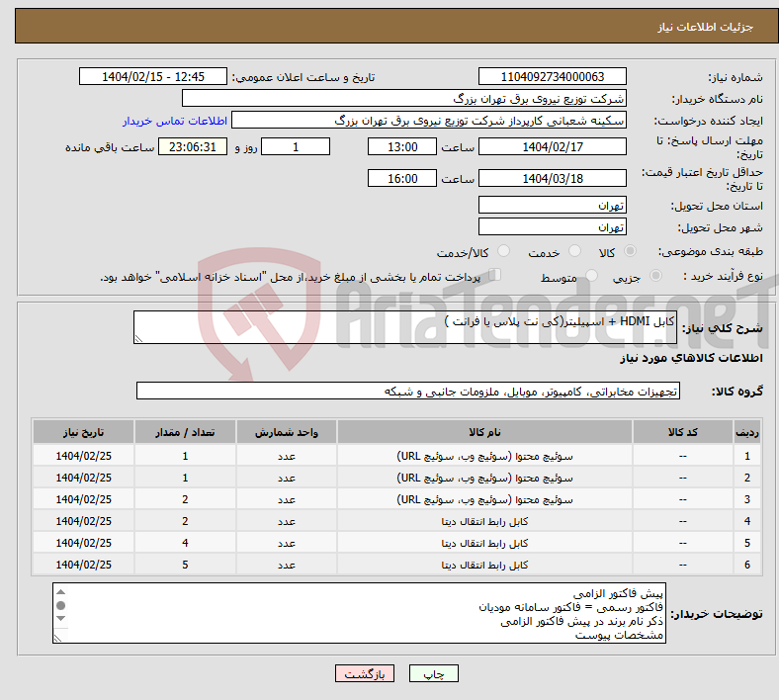Click price validity date 1404/03/18
Viewport: 779px width, 700px height.
pyautogui.click(x=552, y=178)
